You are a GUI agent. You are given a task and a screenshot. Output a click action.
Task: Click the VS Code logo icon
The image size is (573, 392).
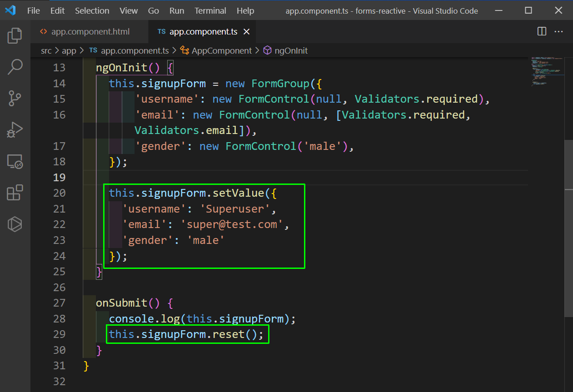(10, 10)
